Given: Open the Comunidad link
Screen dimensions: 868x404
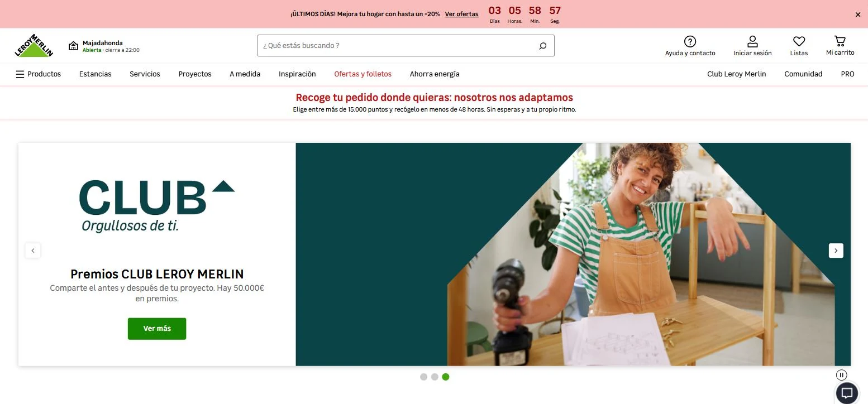Looking at the screenshot, I should (x=803, y=74).
